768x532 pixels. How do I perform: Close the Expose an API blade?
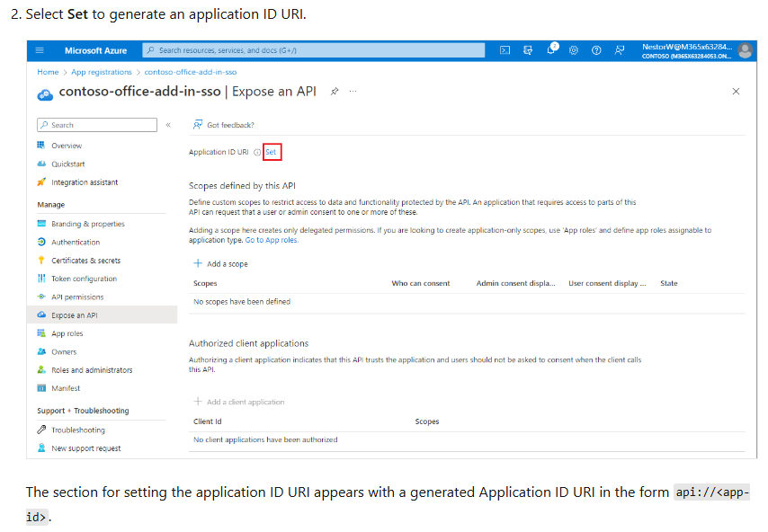coord(736,92)
